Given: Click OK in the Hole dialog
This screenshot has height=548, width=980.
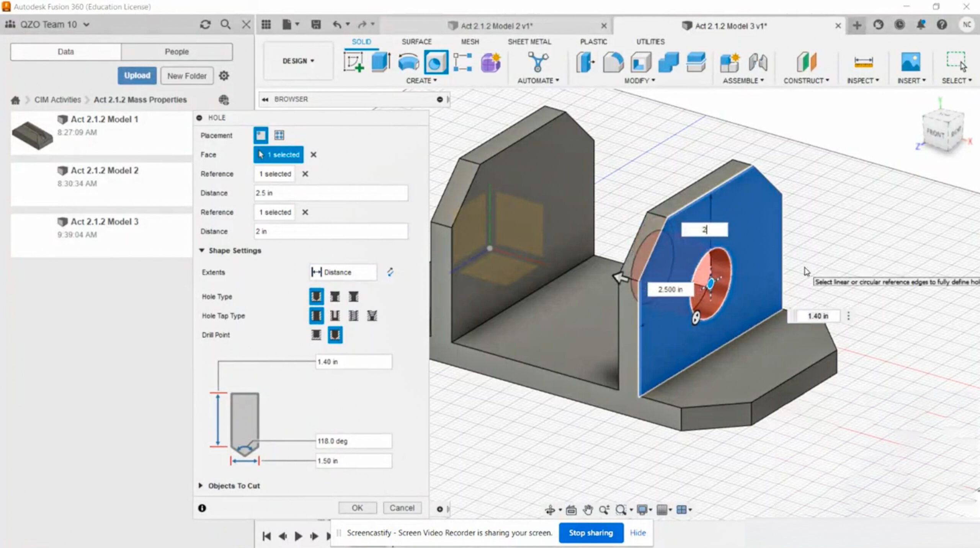Looking at the screenshot, I should (x=357, y=508).
